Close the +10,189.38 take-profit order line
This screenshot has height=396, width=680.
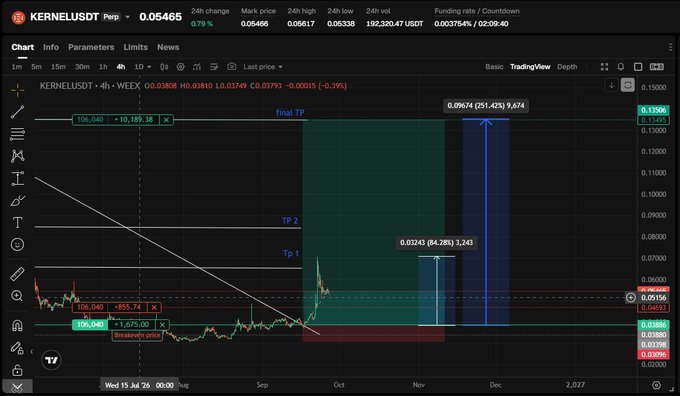(166, 120)
